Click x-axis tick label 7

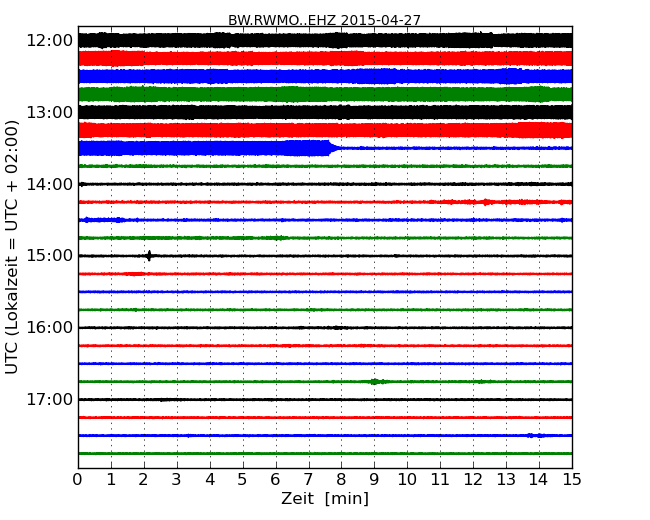pos(308,480)
